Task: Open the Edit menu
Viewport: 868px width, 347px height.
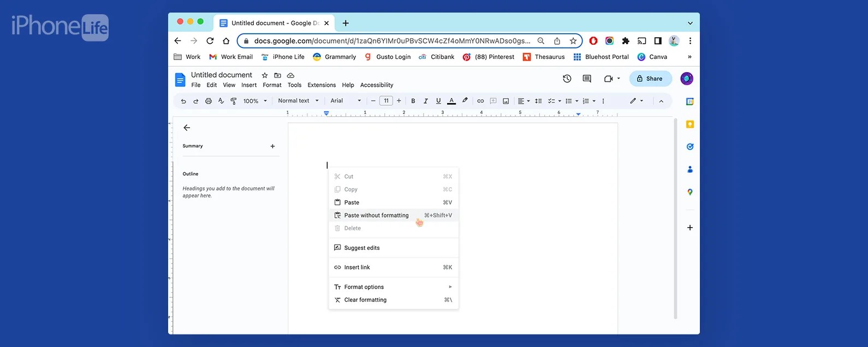Action: coord(212,85)
